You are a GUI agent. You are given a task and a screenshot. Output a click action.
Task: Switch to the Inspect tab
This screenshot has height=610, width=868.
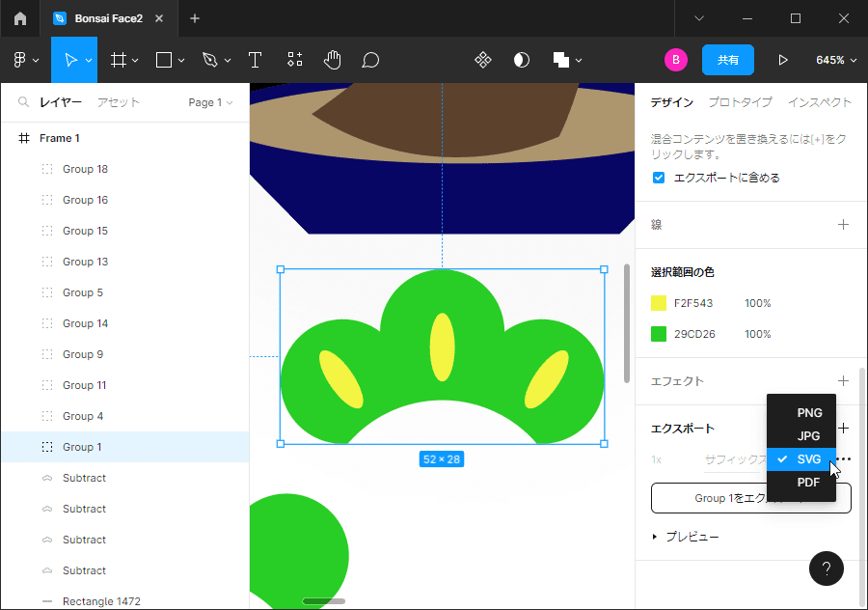[x=819, y=102]
